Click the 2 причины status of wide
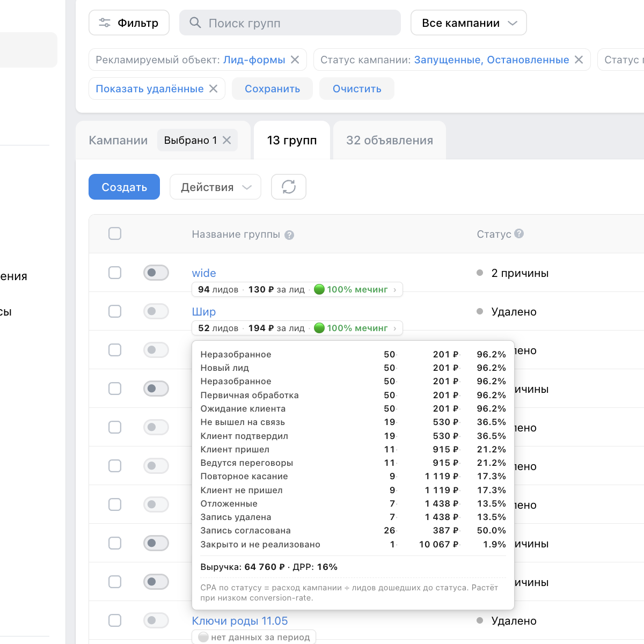The height and width of the screenshot is (644, 644). [519, 273]
